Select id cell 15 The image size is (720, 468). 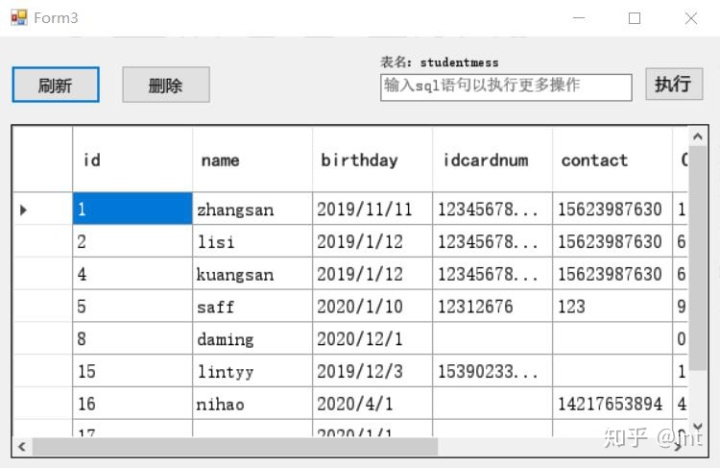[x=133, y=371]
